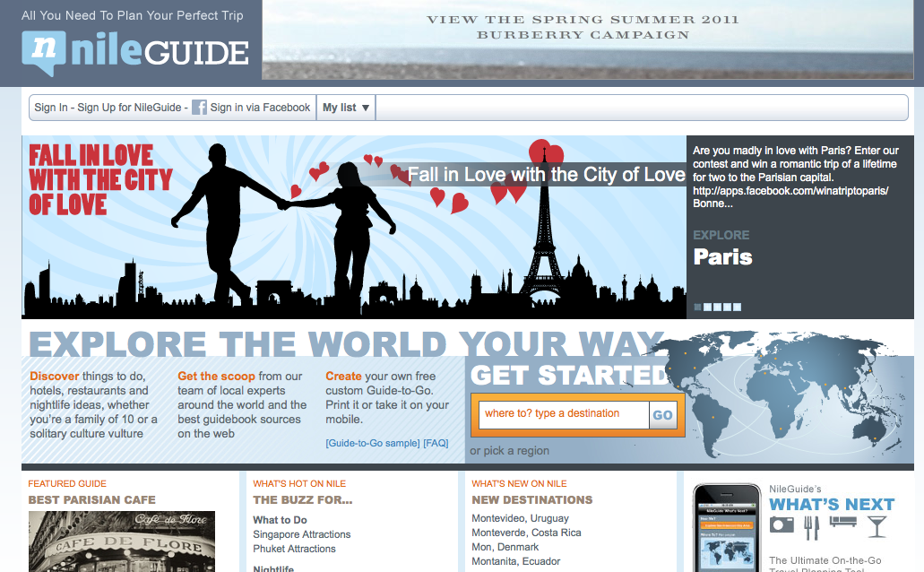Screen dimensions: 924x572
Task: Click the What to Do subheading
Action: click(x=280, y=520)
